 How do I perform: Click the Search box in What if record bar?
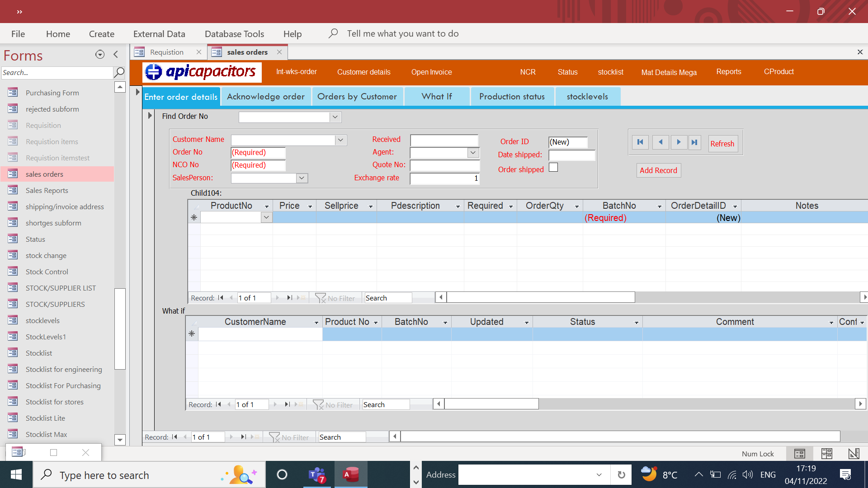coord(386,405)
